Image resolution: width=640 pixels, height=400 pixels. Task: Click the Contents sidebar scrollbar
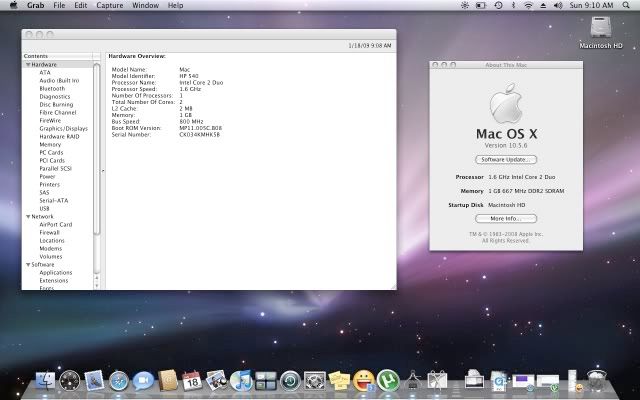97,149
